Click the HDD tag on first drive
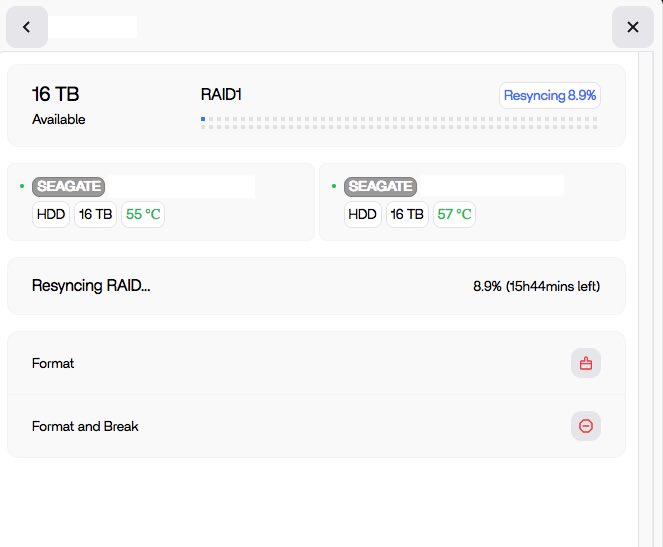The height and width of the screenshot is (547, 663). point(51,214)
